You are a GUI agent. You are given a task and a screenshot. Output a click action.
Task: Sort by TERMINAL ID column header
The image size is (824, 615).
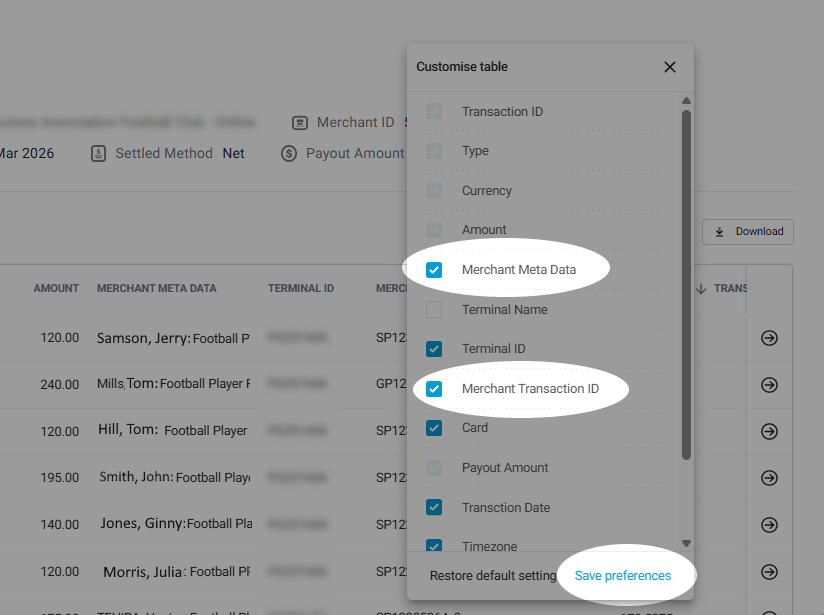tap(301, 289)
